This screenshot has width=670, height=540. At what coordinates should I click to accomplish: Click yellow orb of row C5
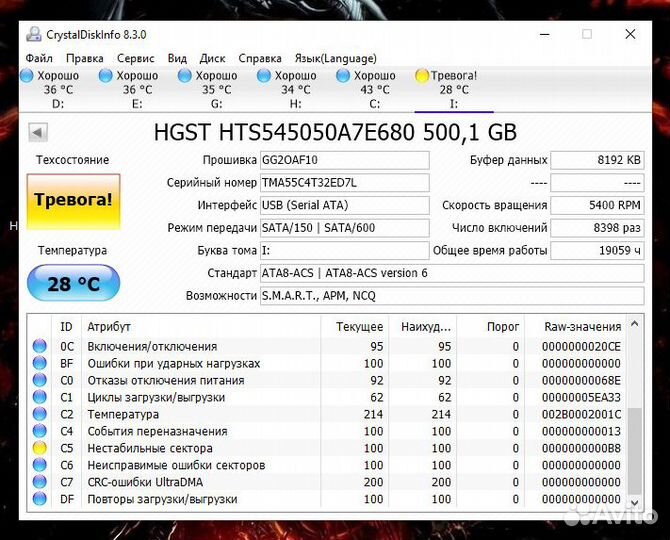40,448
